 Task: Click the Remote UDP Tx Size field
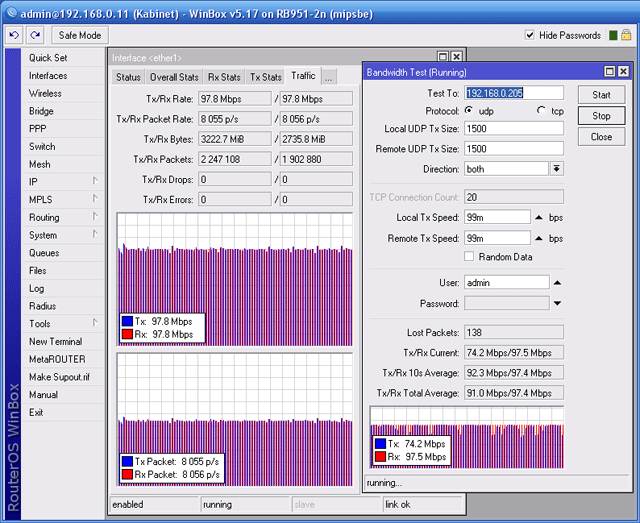click(514, 149)
